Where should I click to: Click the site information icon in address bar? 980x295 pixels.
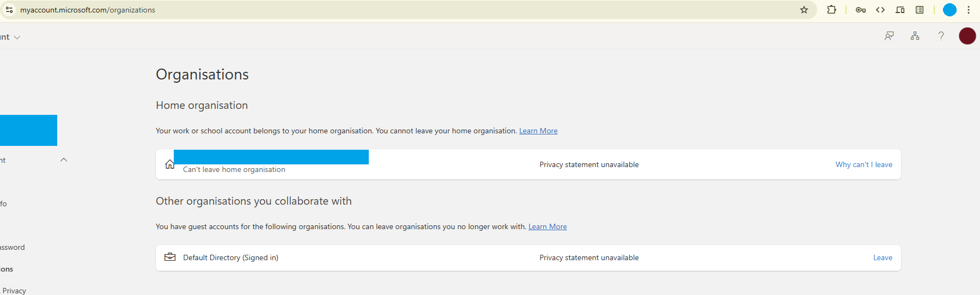click(x=9, y=10)
